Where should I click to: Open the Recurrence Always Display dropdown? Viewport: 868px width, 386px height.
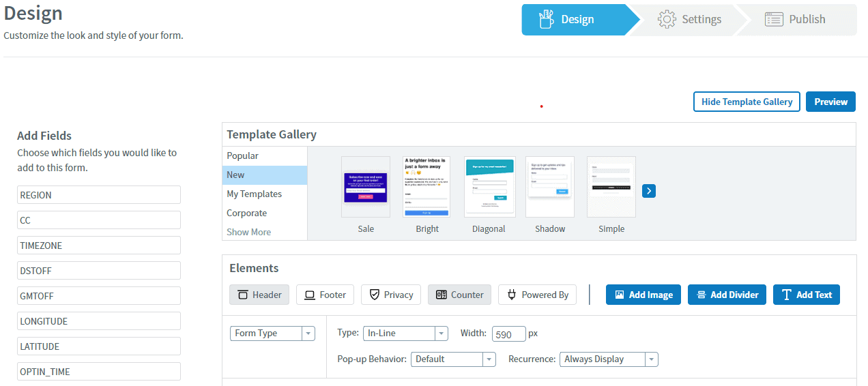(609, 359)
